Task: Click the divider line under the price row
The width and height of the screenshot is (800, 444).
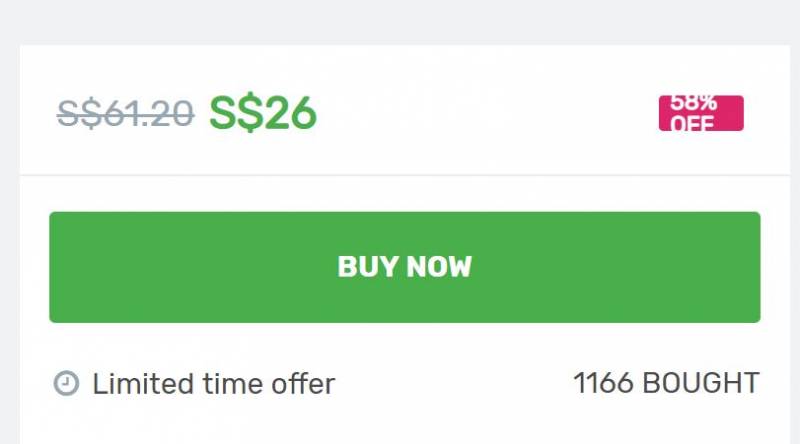Action: click(x=400, y=175)
